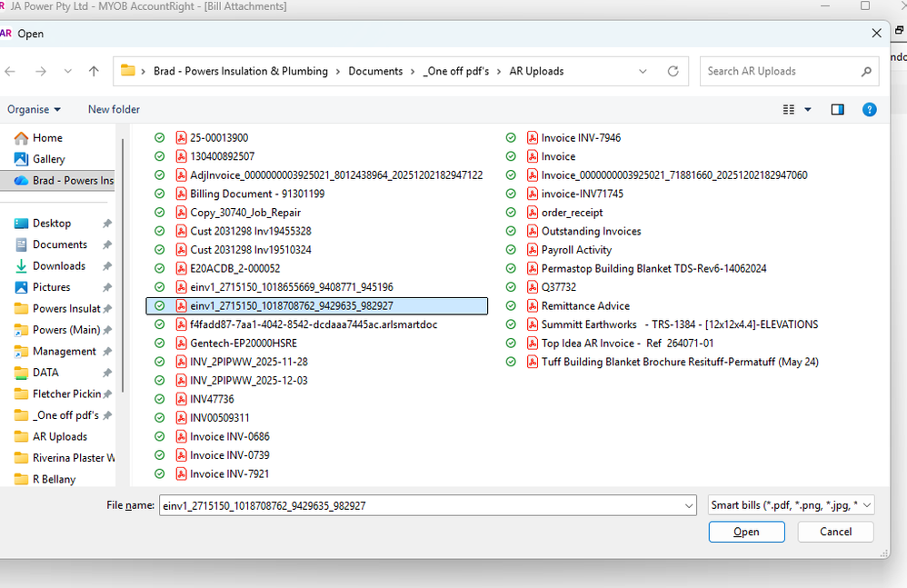Image resolution: width=907 pixels, height=588 pixels.
Task: Click the view layout icon
Action: coord(789,109)
